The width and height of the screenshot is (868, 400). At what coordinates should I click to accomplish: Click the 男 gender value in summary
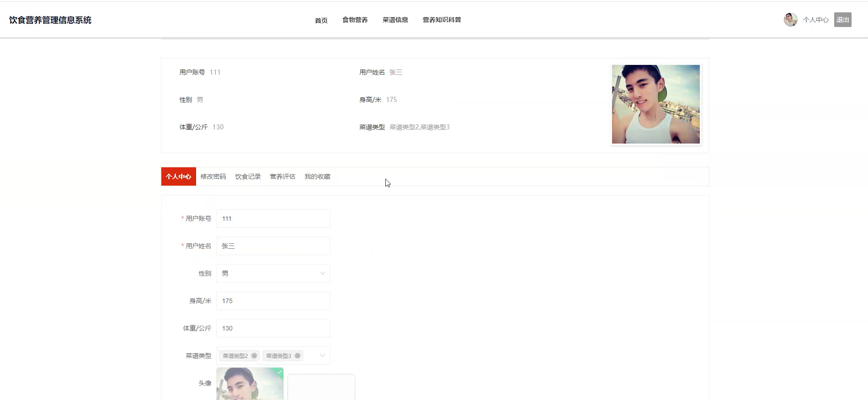(200, 100)
